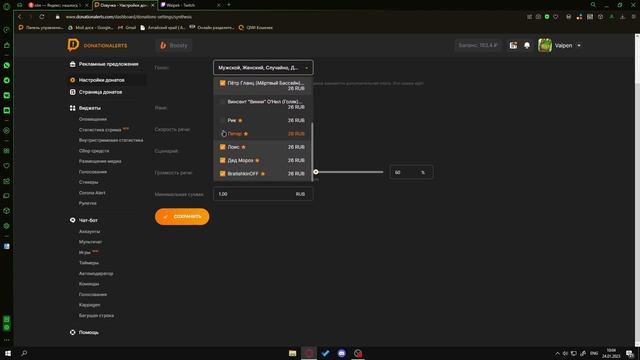Click the orange Сохранить button
This screenshot has height=360, width=640.
tap(182, 217)
